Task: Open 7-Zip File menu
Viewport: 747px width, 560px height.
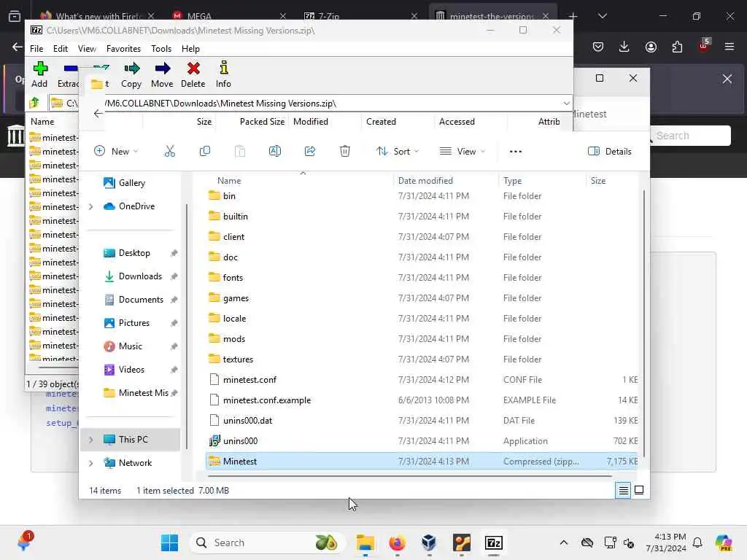Action: (x=36, y=49)
